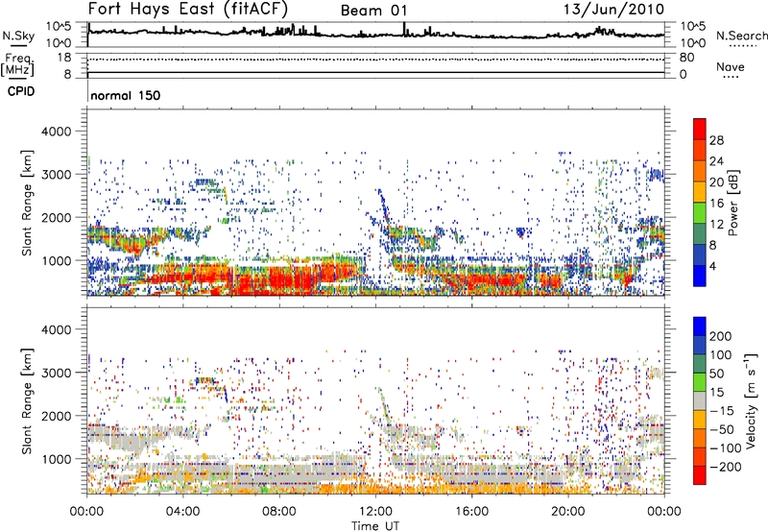The height and width of the screenshot is (532, 768).
Task: Click the 'Beam 01' label
Action: pyautogui.click(x=373, y=11)
